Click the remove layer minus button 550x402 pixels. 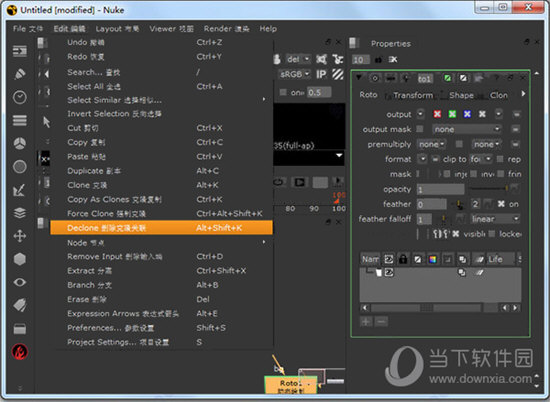381,321
